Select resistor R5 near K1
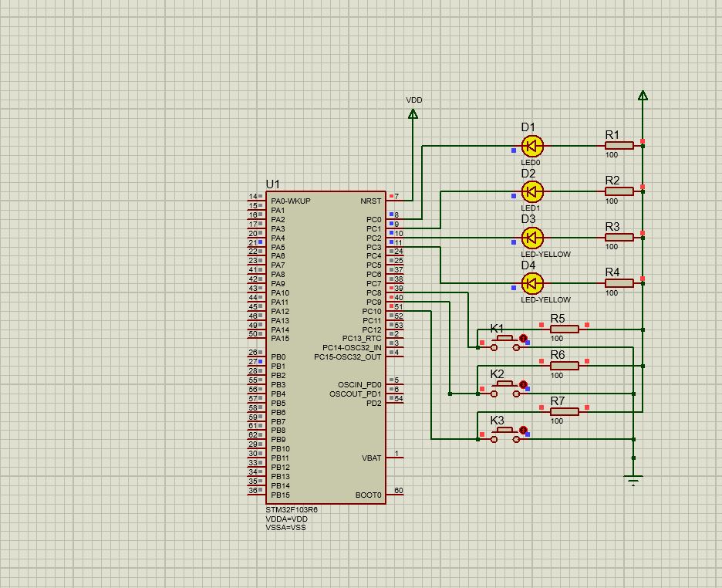 click(x=564, y=329)
